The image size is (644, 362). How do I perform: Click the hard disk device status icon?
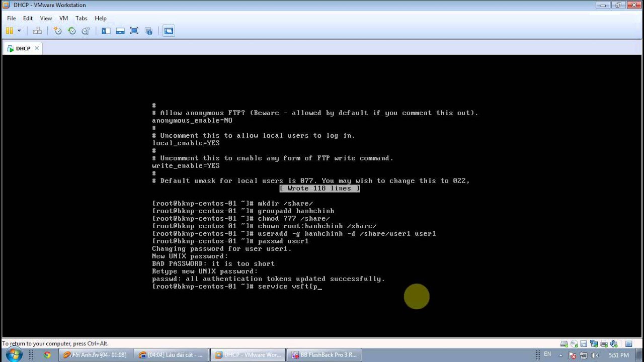pyautogui.click(x=564, y=344)
